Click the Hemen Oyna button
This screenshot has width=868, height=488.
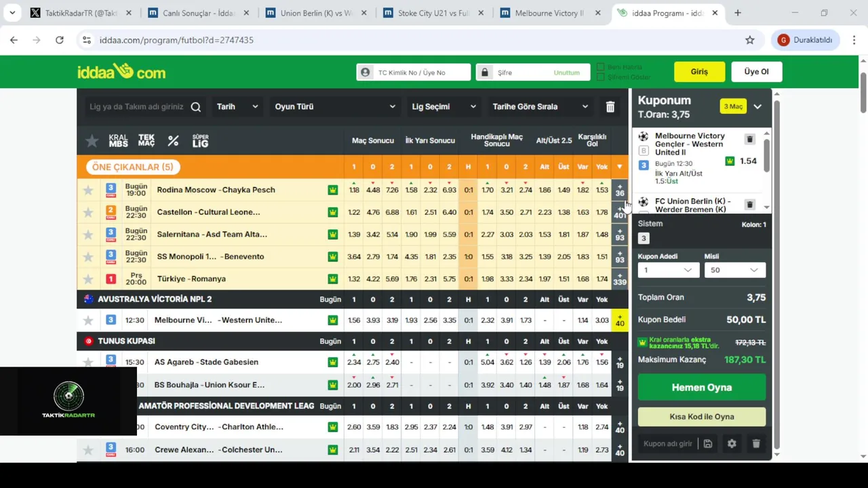[x=702, y=388]
